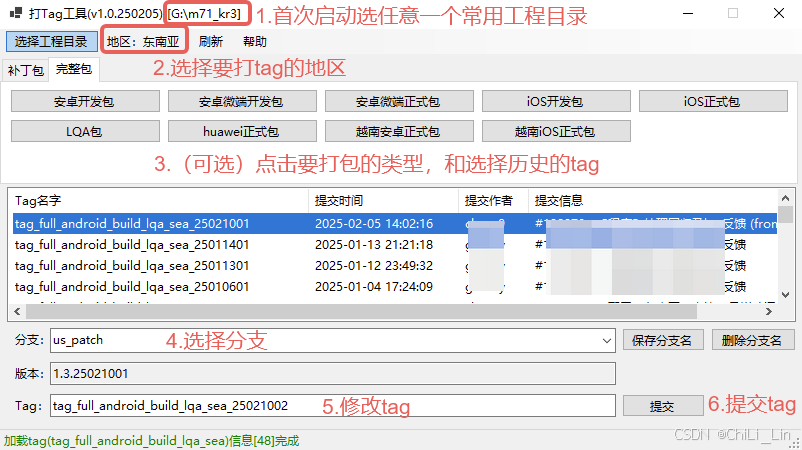Click the tag list scroll up arrow
The image size is (802, 450).
click(786, 198)
